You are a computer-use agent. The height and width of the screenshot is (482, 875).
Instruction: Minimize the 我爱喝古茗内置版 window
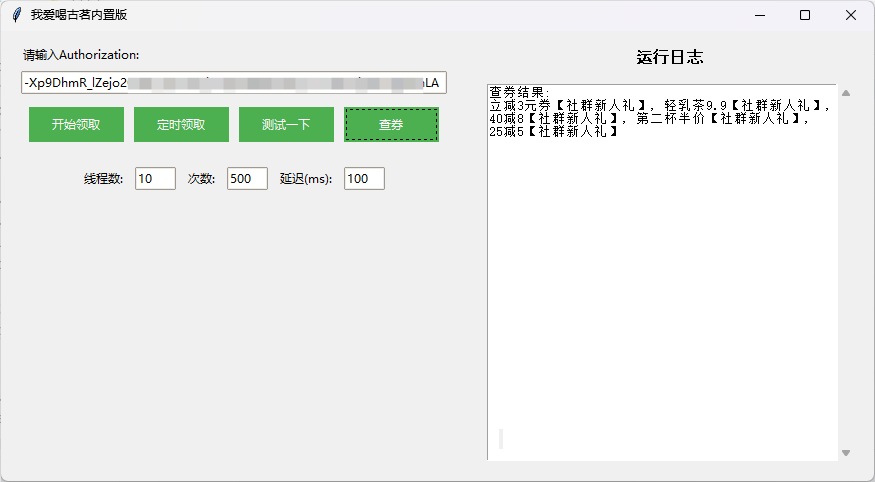click(x=759, y=15)
